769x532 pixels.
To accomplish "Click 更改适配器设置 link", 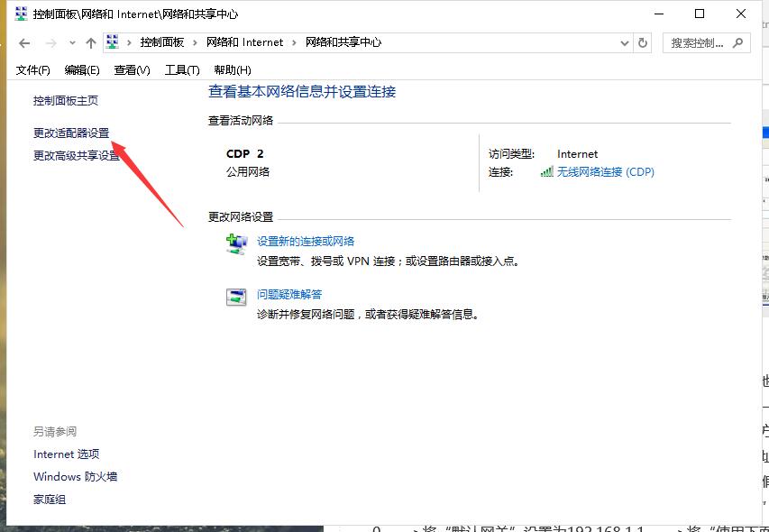I will [x=71, y=133].
